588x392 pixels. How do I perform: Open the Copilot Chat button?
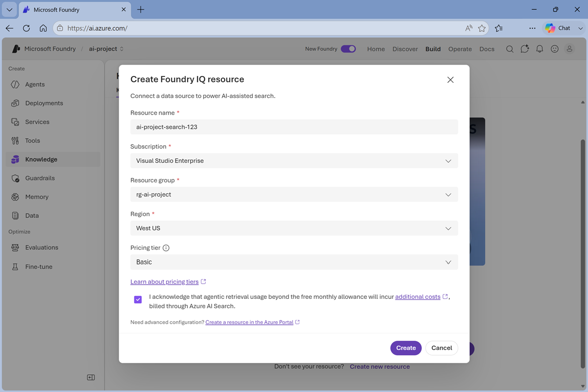point(558,28)
